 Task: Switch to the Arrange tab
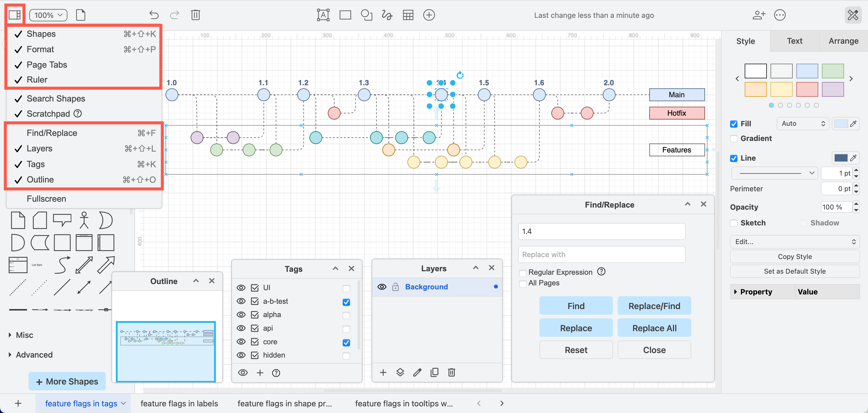[844, 41]
